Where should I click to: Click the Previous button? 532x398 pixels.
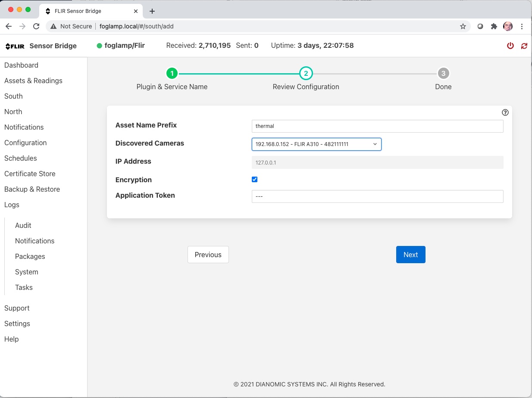[x=208, y=255]
